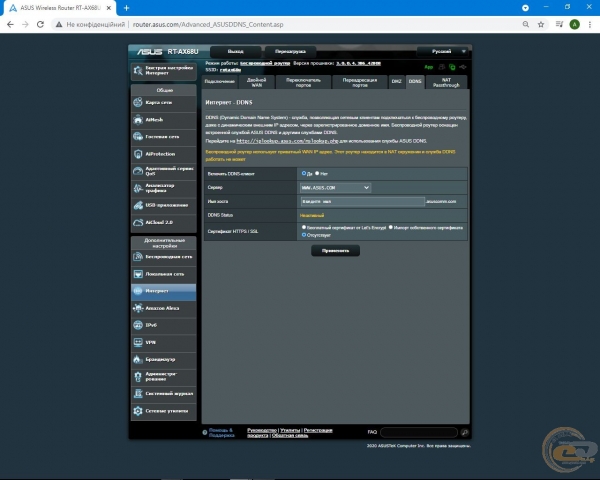The height and width of the screenshot is (480, 600).
Task: Switch to the Двойной WAN tab
Action: coord(256,82)
